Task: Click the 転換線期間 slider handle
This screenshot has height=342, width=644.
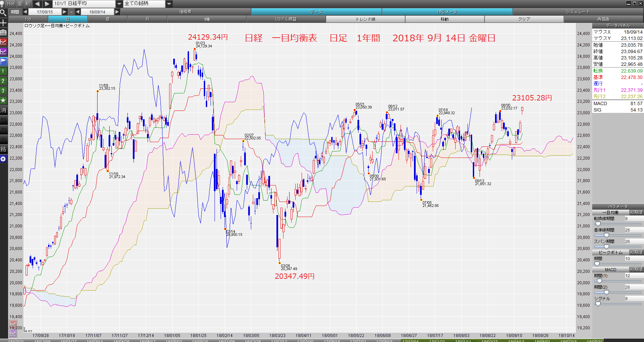Action: coord(598,224)
